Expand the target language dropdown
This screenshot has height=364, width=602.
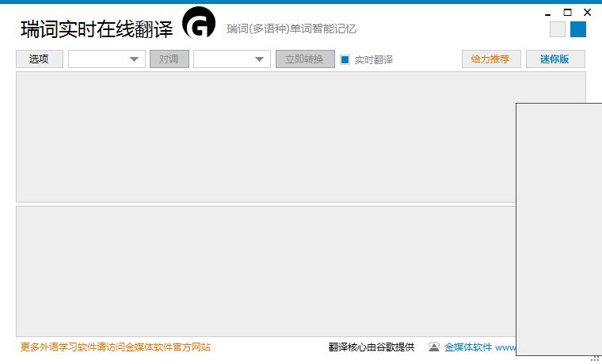pyautogui.click(x=232, y=59)
